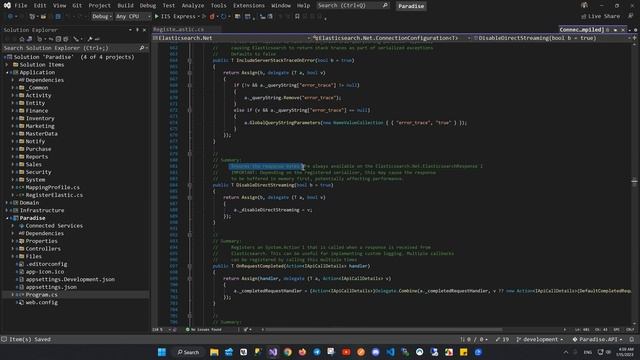Toggle Preview Selected Items in Solution Explorer
Screen dimensions: 640x360
(97, 39)
